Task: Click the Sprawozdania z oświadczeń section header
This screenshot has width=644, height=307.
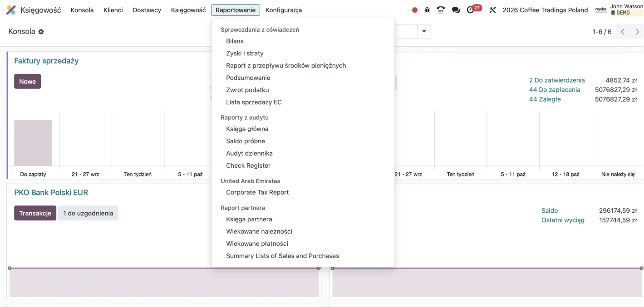Action: click(x=260, y=30)
